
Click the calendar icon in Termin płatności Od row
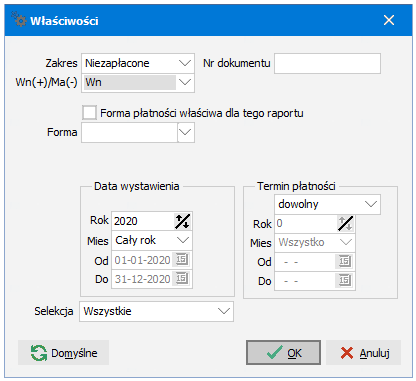pyautogui.click(x=345, y=262)
